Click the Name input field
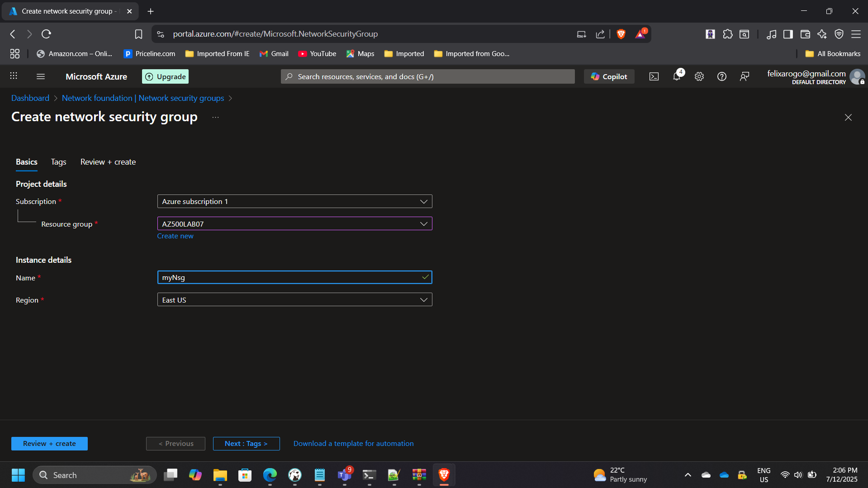 289,278
